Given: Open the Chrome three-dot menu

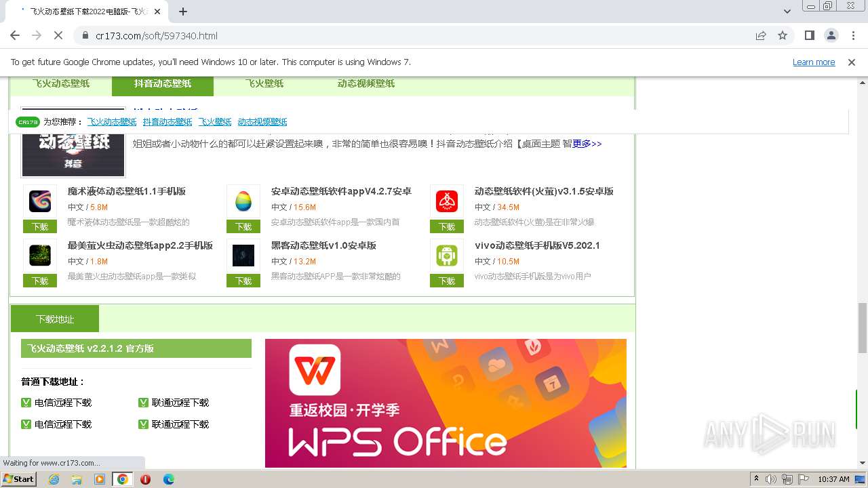Looking at the screenshot, I should click(x=852, y=35).
